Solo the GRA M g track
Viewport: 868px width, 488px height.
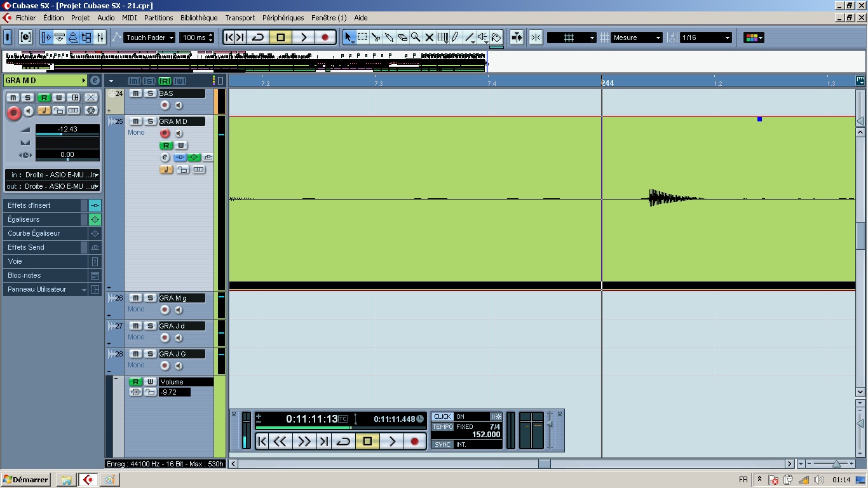(x=150, y=298)
